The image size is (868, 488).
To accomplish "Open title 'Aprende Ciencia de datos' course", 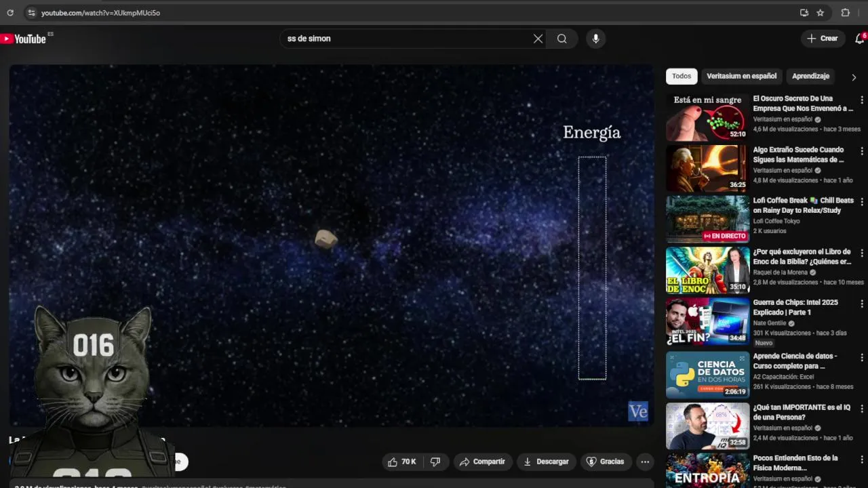I will click(795, 361).
